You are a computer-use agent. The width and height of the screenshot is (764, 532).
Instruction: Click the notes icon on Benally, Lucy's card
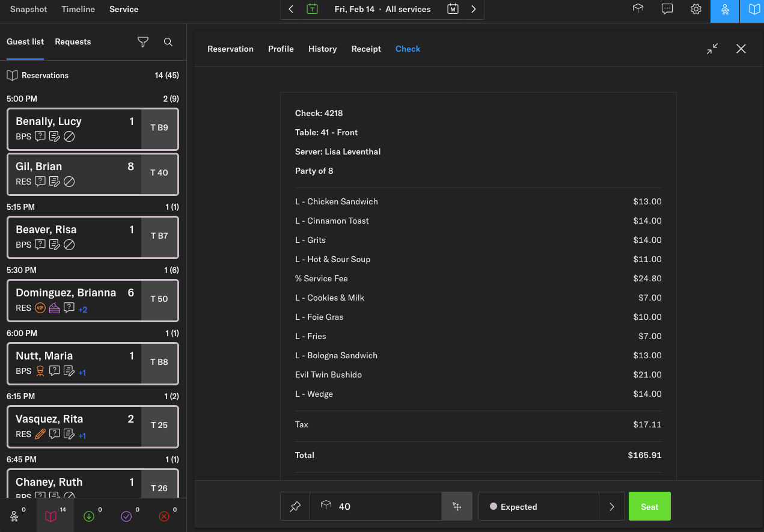55,136
